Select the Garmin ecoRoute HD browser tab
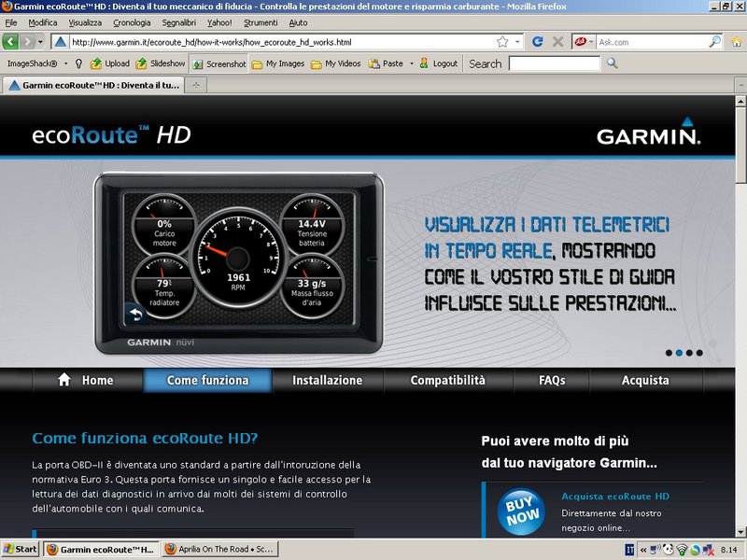 pos(94,85)
